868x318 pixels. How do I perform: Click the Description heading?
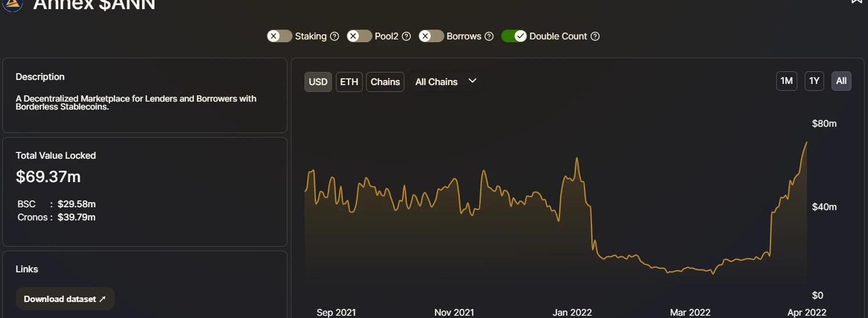click(x=40, y=77)
